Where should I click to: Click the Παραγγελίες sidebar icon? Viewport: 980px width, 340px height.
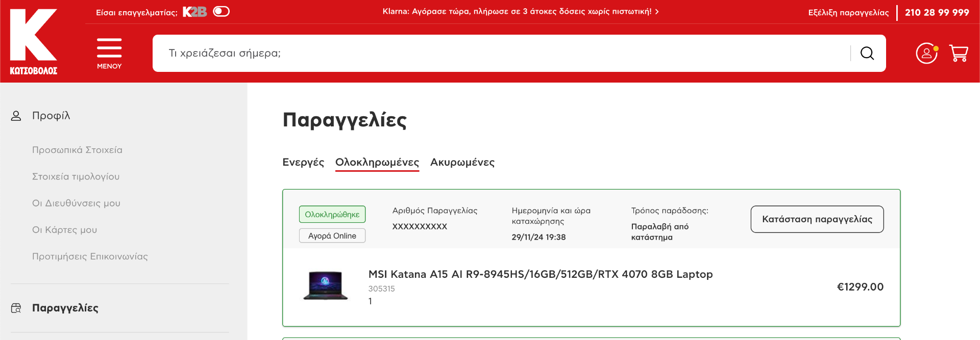pyautogui.click(x=16, y=308)
